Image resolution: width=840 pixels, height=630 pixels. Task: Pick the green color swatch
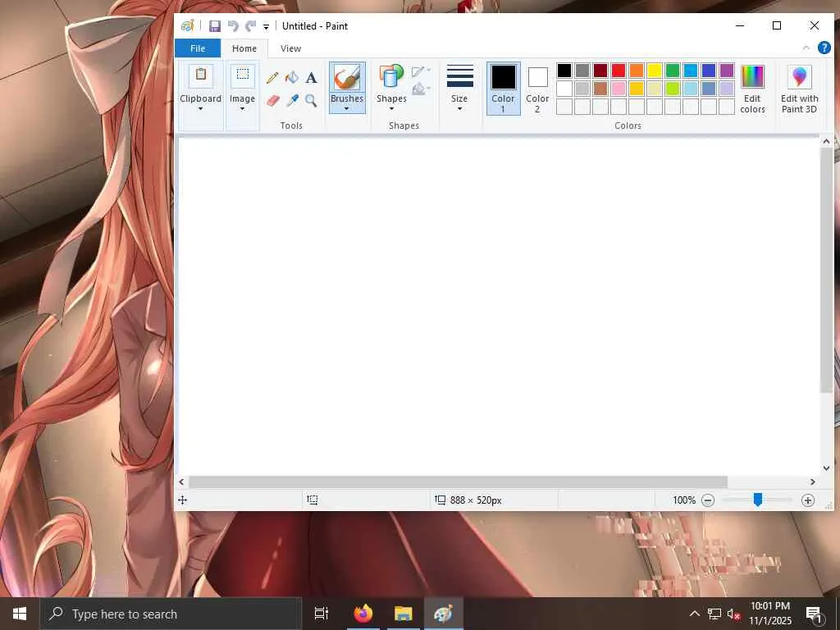(673, 71)
